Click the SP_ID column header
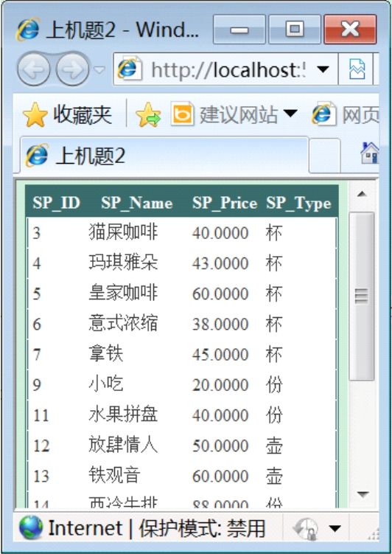Viewport: 392px width, 554px height. 57,203
